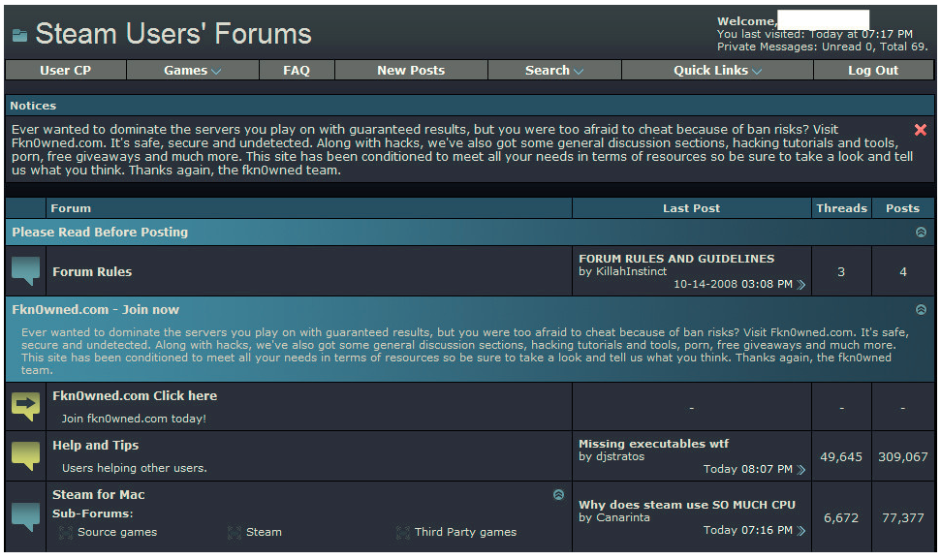Click the timestamp Today 08:07 PM
The height and width of the screenshot is (560, 941).
pyautogui.click(x=748, y=469)
